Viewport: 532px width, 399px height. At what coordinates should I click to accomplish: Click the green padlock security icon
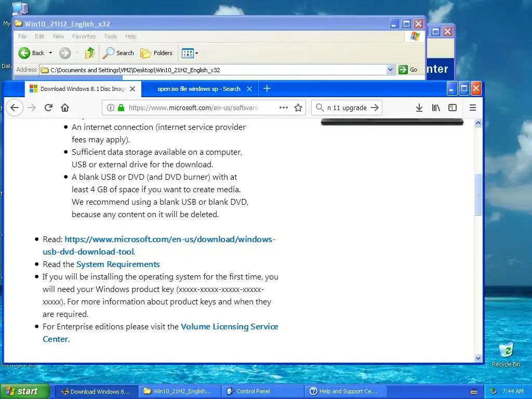click(121, 108)
